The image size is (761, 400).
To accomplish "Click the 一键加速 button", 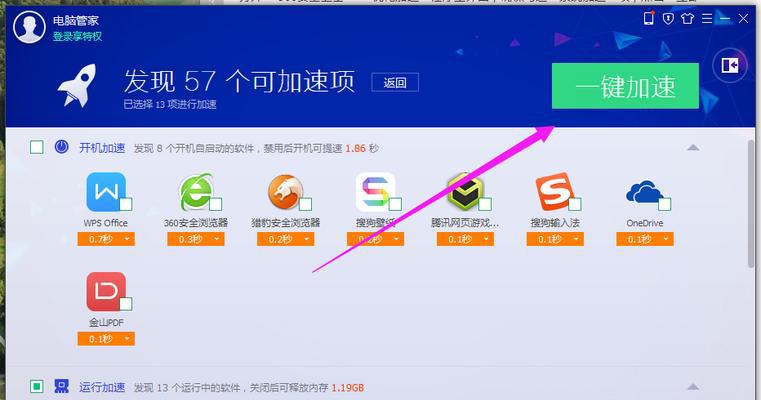I will pyautogui.click(x=625, y=86).
